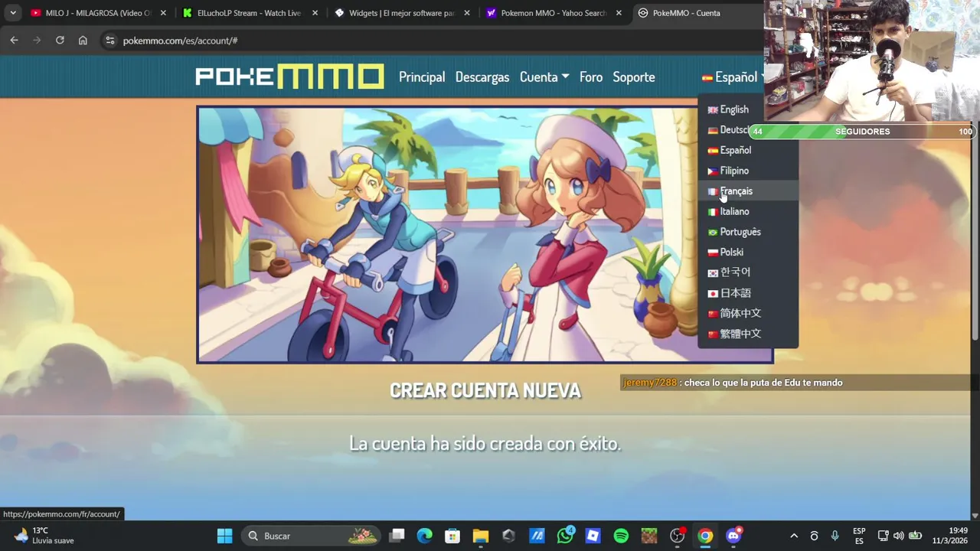Viewport: 980px width, 551px height.
Task: Click the taskbar Buscar search box
Action: [311, 536]
